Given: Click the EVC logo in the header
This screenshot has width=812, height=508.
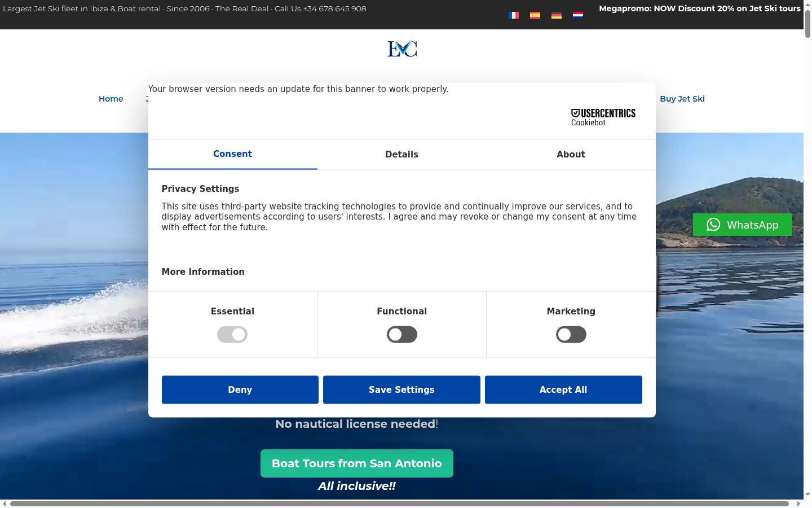Looking at the screenshot, I should (x=402, y=49).
